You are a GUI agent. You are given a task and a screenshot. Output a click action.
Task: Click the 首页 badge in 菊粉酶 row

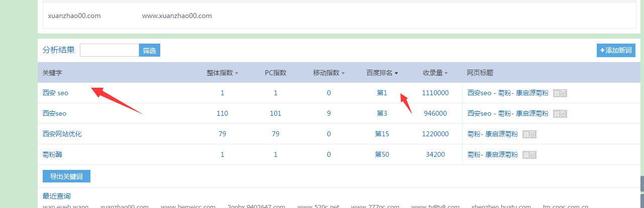point(529,155)
